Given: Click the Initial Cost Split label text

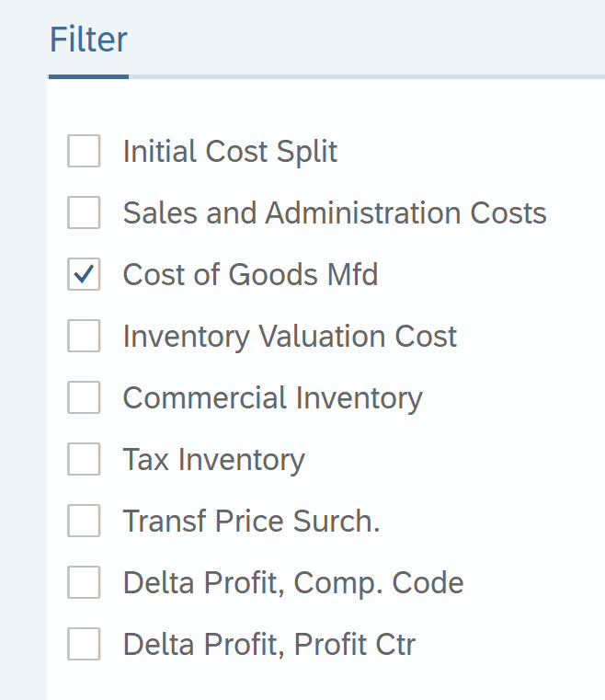Looking at the screenshot, I should pyautogui.click(x=230, y=151).
